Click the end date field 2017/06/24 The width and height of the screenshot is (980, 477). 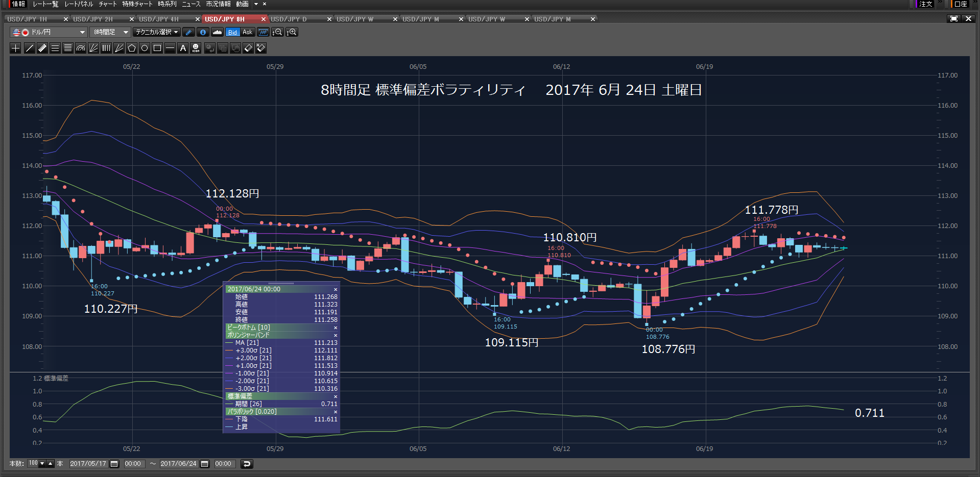point(178,464)
